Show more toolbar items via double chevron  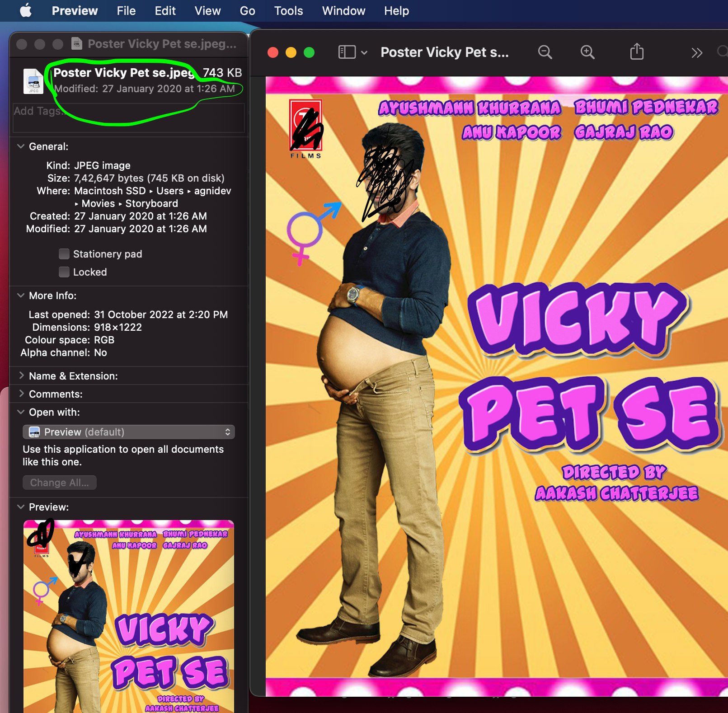pyautogui.click(x=696, y=53)
